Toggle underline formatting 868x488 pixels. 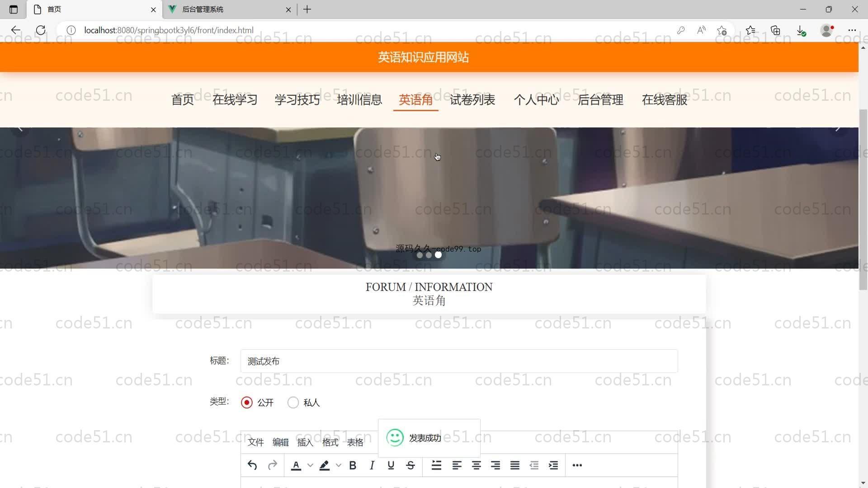pyautogui.click(x=391, y=465)
